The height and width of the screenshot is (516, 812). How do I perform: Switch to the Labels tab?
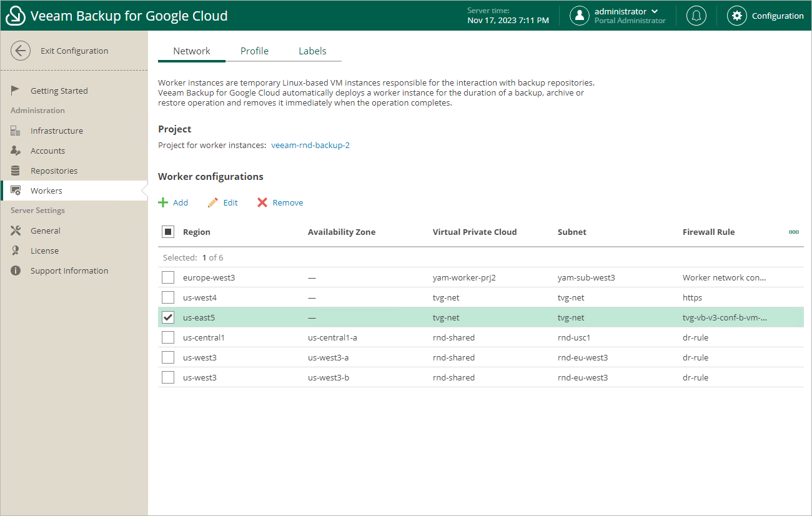(312, 51)
